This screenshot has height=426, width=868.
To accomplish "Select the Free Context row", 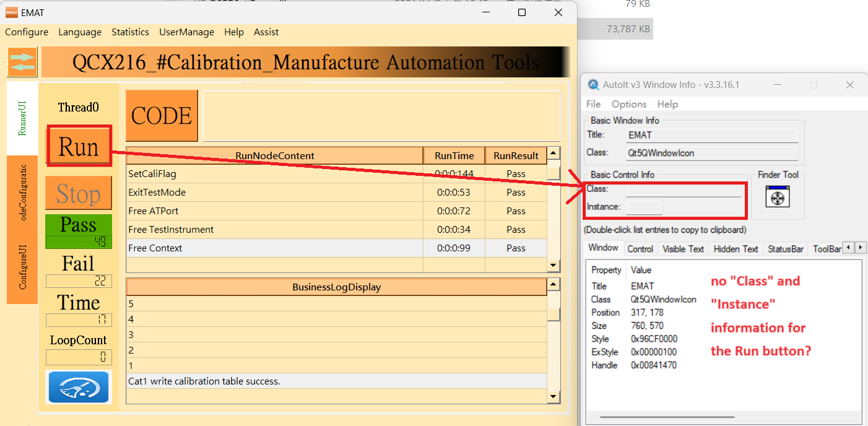I will tap(337, 248).
